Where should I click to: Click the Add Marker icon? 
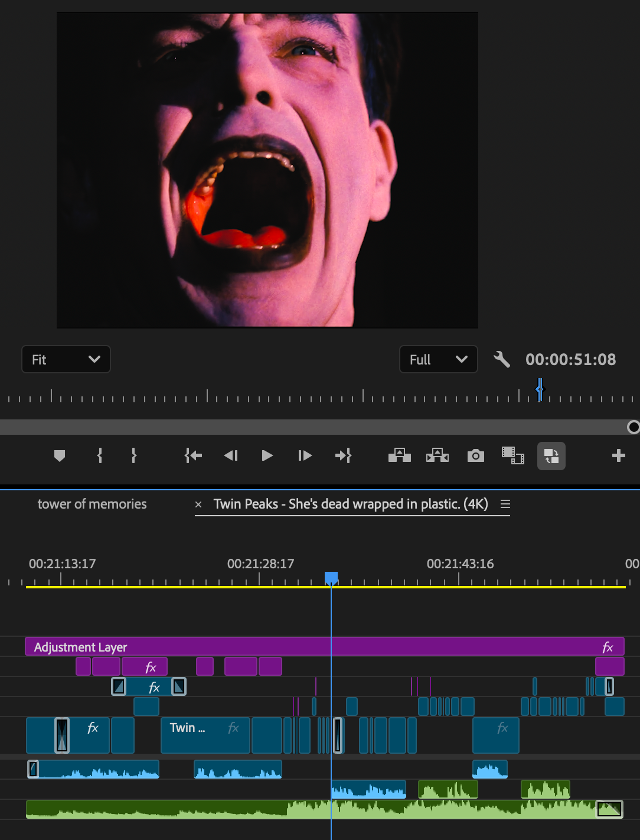60,455
